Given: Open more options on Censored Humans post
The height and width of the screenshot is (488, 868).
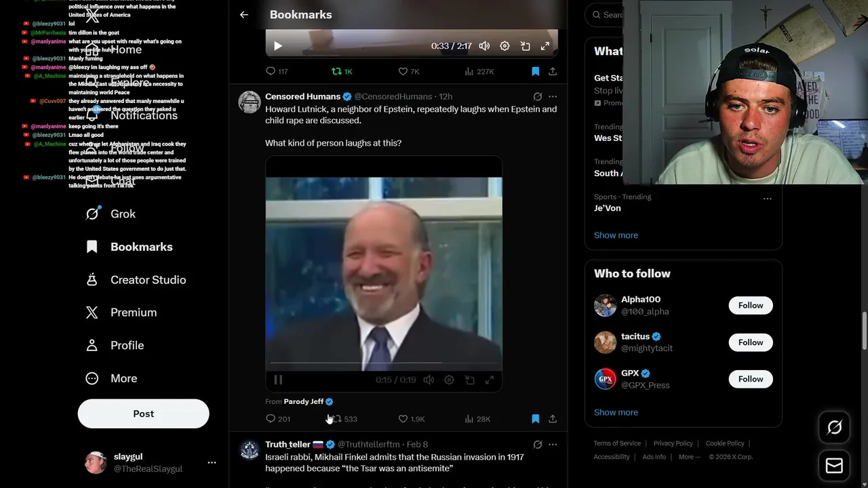Looking at the screenshot, I should coord(553,97).
